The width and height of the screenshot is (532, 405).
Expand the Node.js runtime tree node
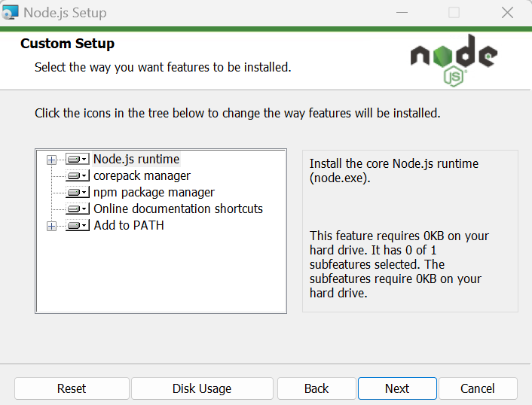click(51, 160)
